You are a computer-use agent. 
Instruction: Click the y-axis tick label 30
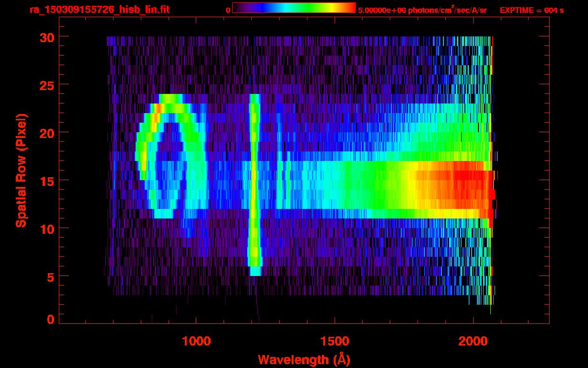click(x=46, y=37)
